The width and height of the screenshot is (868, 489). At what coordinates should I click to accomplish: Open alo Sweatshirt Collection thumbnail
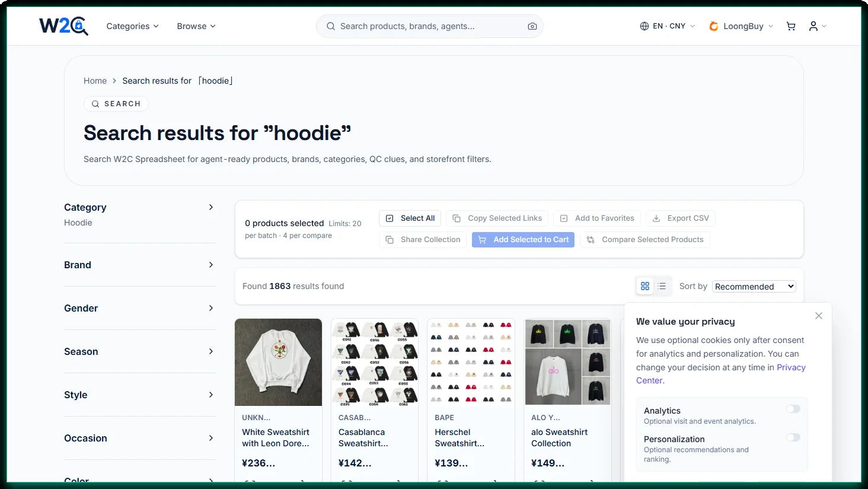(x=567, y=362)
